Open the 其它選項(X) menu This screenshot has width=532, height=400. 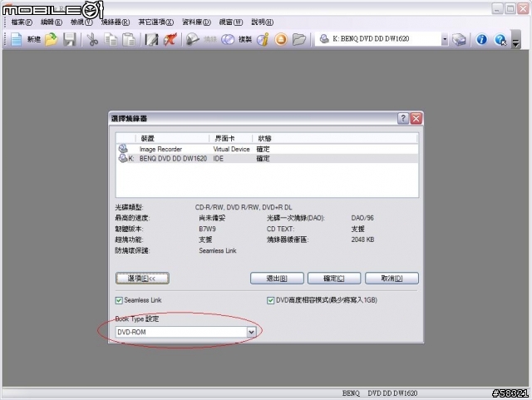click(x=155, y=22)
